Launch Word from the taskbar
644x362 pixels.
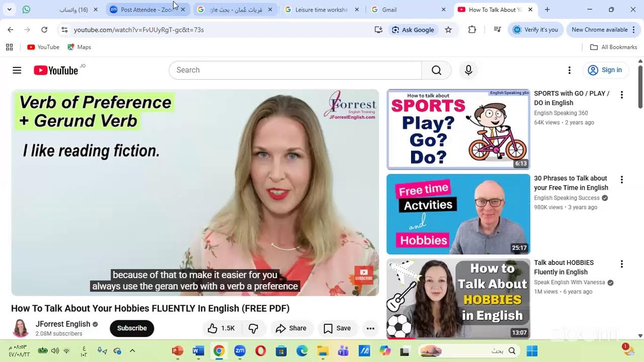(198, 351)
